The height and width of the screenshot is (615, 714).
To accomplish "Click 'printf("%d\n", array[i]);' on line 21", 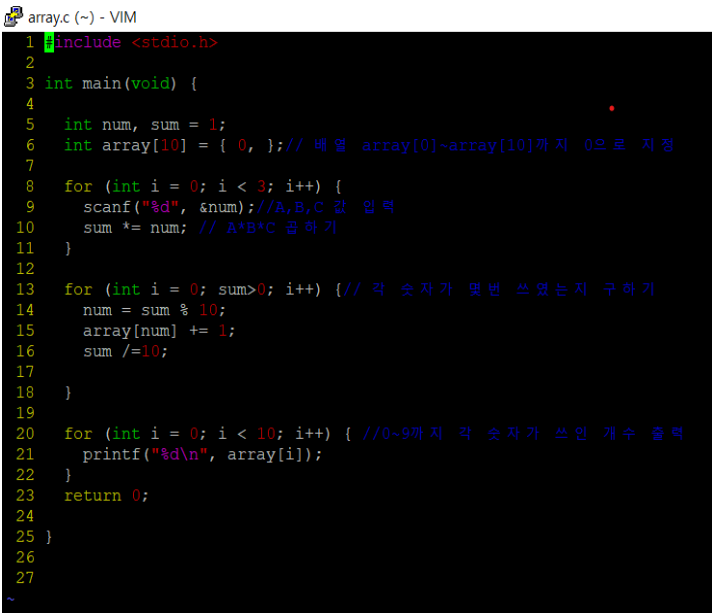I will click(203, 454).
